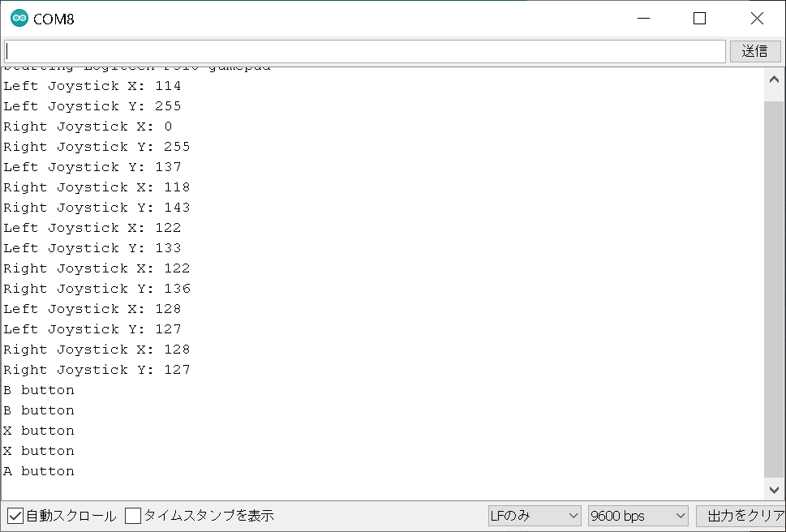
Task: Click the line 'Left Joystick Y: 137'
Action: pos(92,167)
